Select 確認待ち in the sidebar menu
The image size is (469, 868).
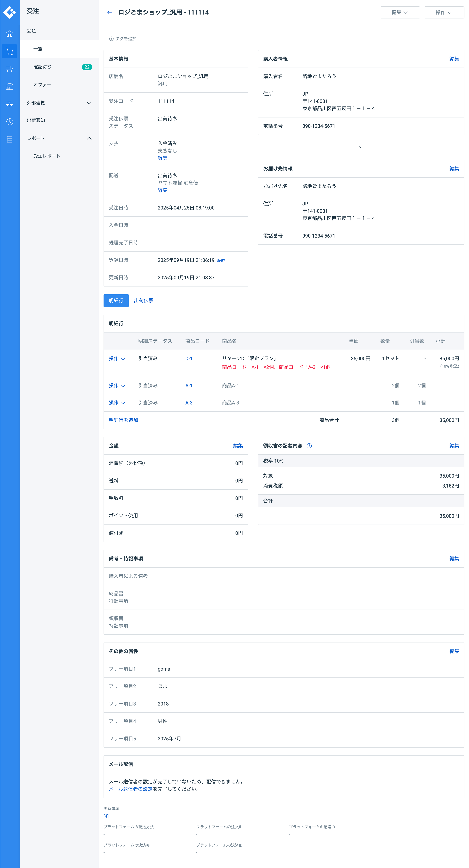tap(42, 67)
